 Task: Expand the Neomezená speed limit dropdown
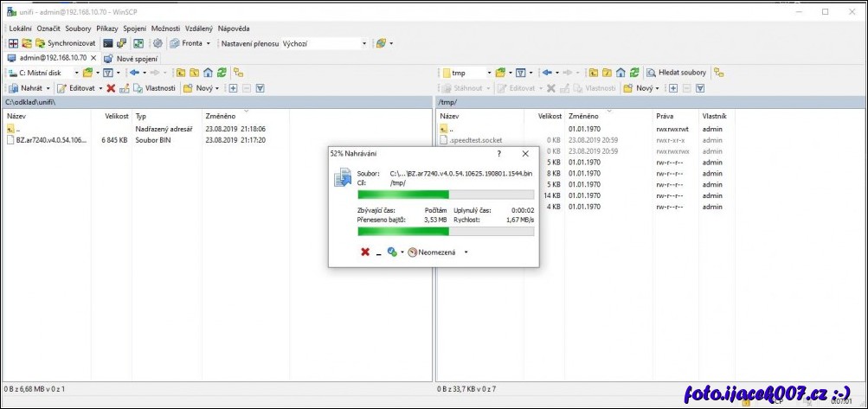466,252
